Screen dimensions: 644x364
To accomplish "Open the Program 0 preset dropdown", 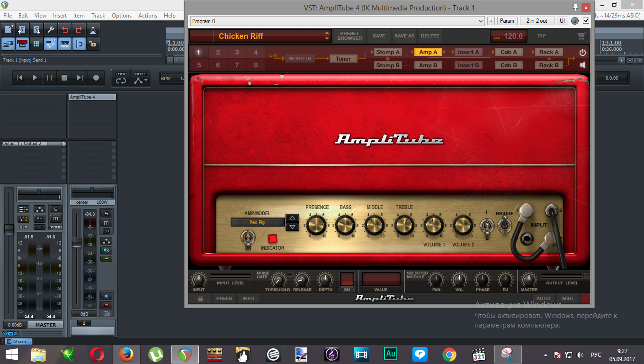I will click(337, 21).
